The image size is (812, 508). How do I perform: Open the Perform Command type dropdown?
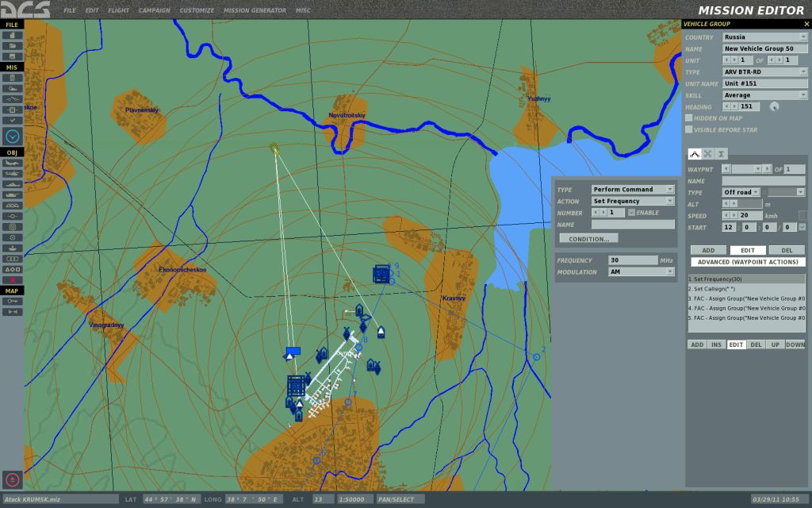(633, 189)
